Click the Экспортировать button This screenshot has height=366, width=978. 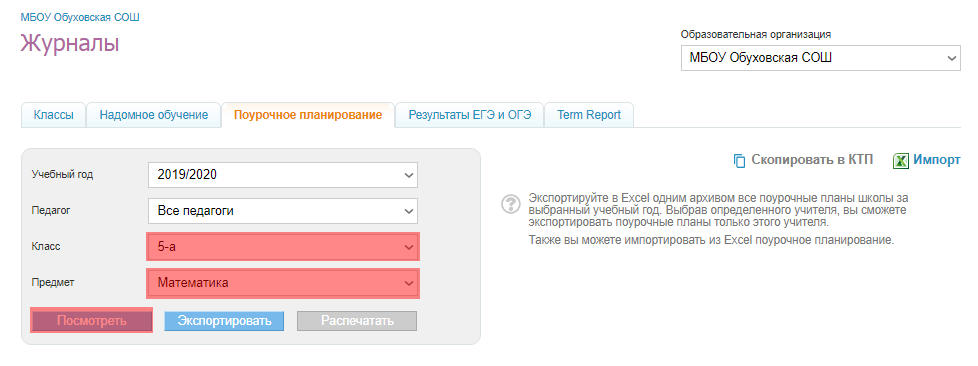click(x=224, y=321)
